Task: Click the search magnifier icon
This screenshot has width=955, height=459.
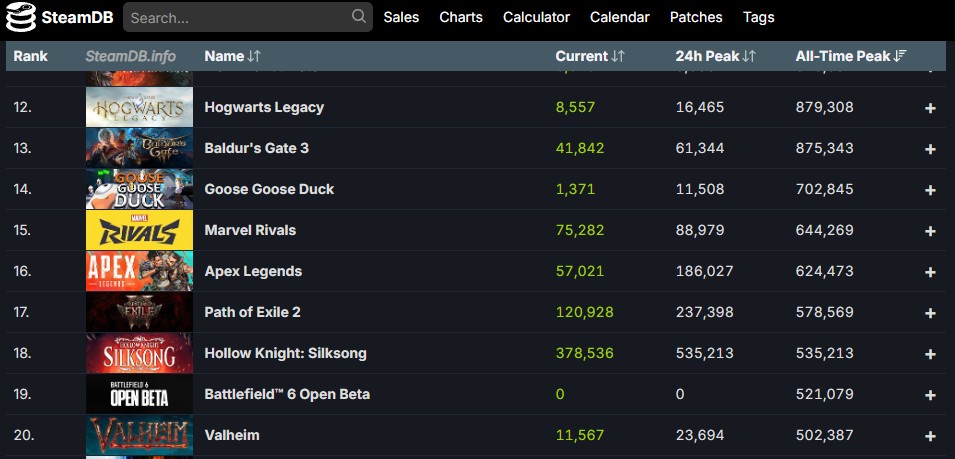Action: click(x=359, y=16)
